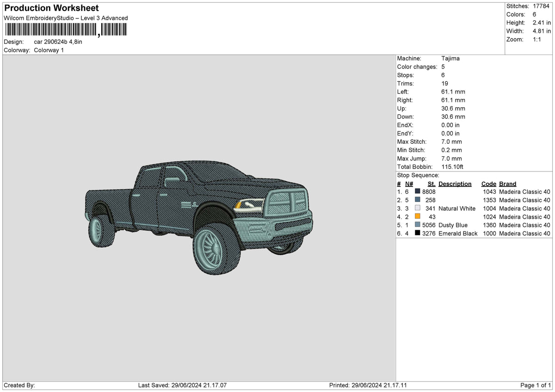Click the Natural White color swatch

(418, 208)
